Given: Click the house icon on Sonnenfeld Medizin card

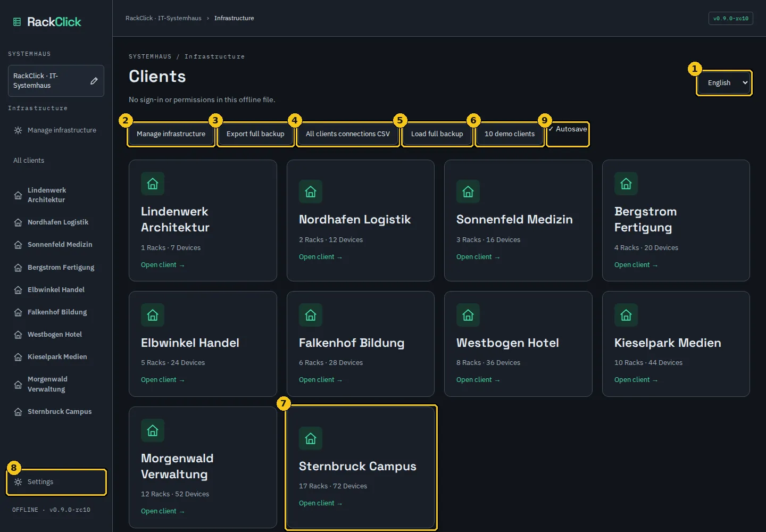Looking at the screenshot, I should click(468, 192).
